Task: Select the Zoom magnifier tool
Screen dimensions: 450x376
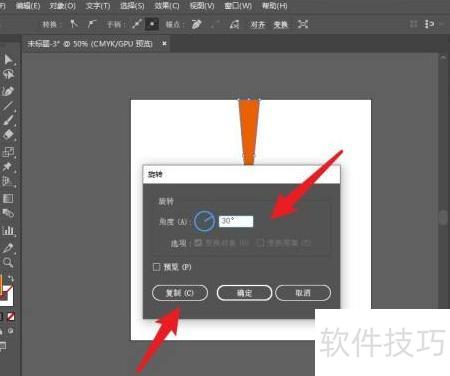Action: (8, 262)
